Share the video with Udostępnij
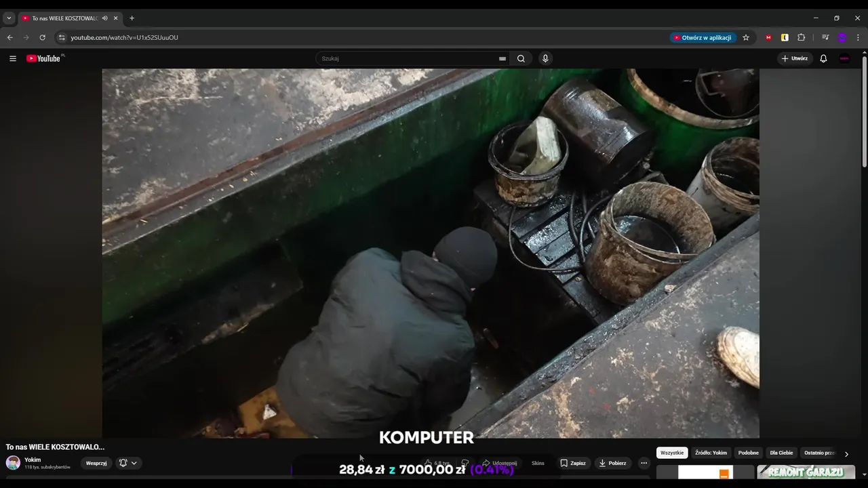Screen dimensions: 868x488 tap(499, 463)
